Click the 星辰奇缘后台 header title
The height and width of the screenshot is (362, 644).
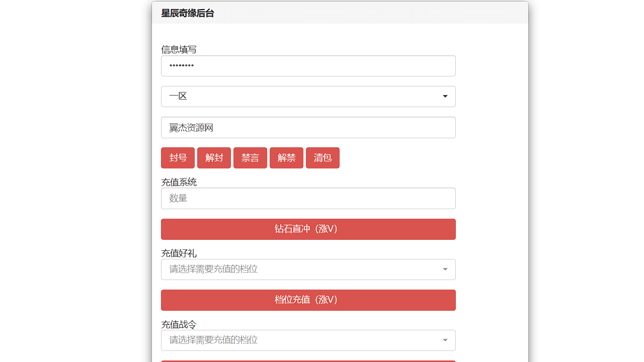[x=186, y=13]
